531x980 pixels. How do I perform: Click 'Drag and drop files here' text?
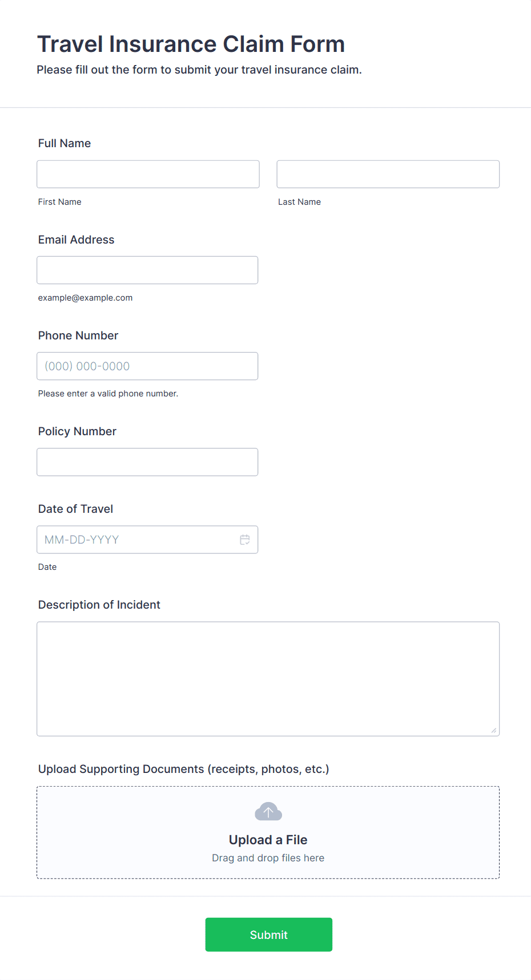(x=268, y=858)
